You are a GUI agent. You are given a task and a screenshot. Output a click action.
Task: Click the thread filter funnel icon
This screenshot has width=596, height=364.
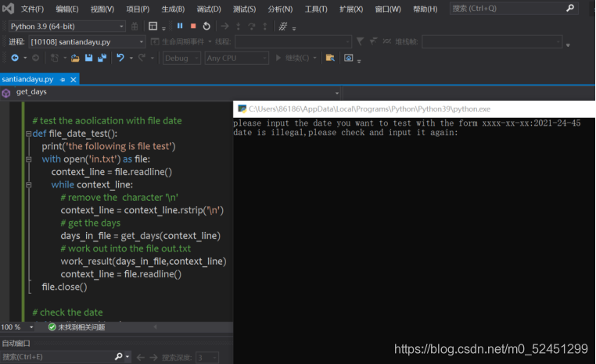coord(361,41)
